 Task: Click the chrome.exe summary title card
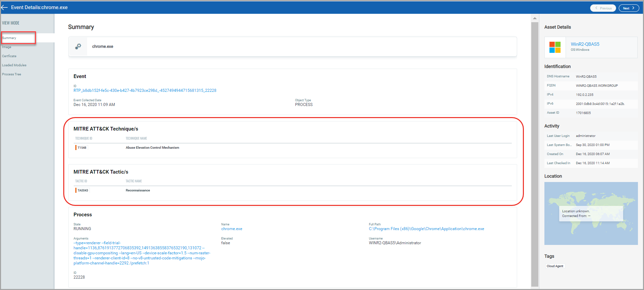tap(292, 46)
